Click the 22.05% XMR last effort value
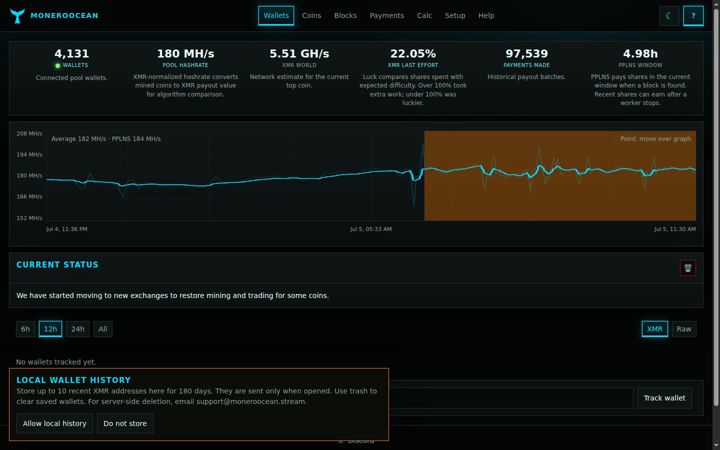This screenshot has width=720, height=450. [x=413, y=54]
